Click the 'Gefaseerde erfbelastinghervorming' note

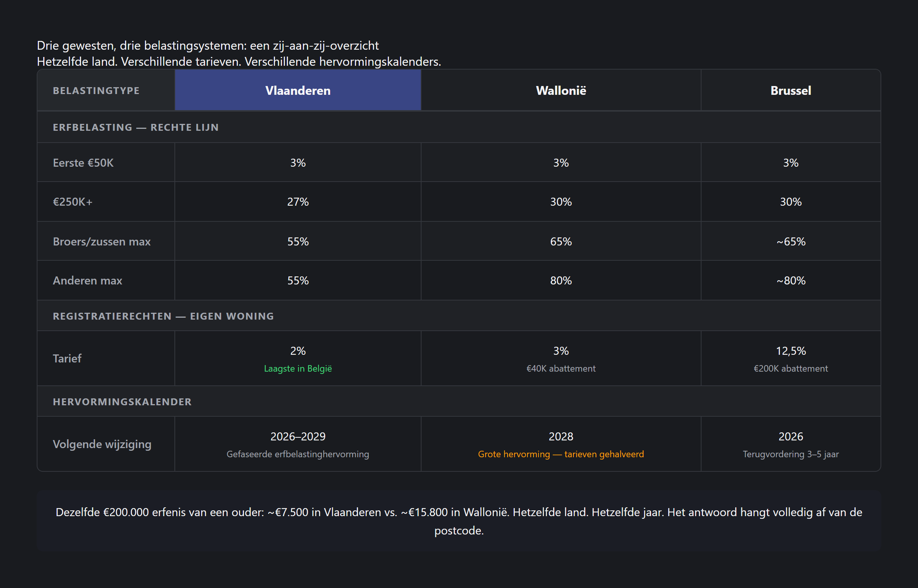pyautogui.click(x=298, y=454)
